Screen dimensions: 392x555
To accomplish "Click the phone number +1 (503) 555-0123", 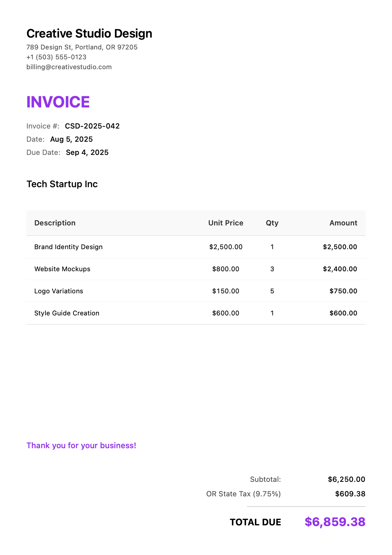I will point(56,57).
